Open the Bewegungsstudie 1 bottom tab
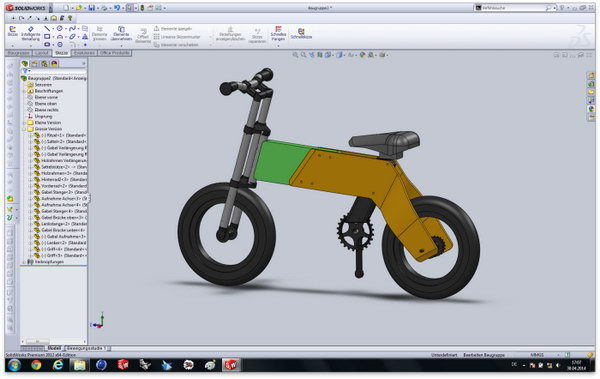Viewport: 600px width, 379px height. point(87,348)
